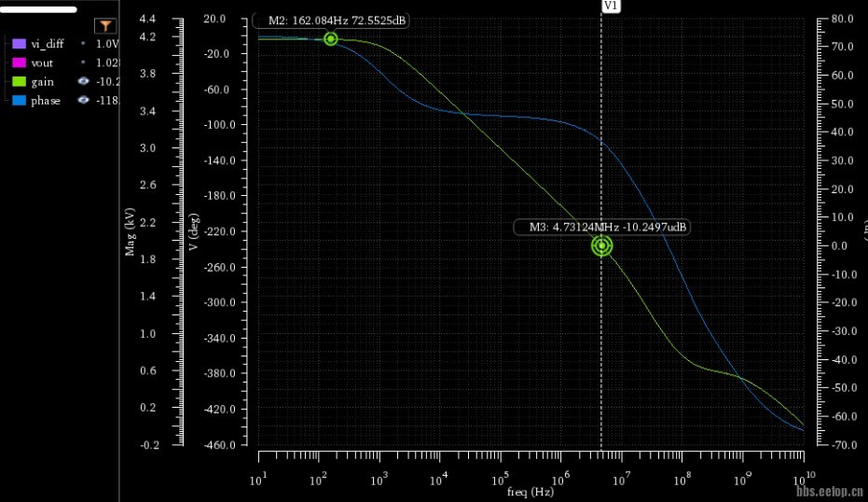Hide the gain trace using its eye icon

pyautogui.click(x=84, y=81)
